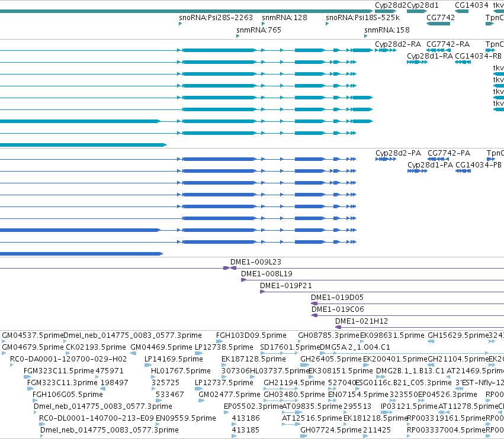The image size is (504, 439).
Task: Open BAC clone DME1-021H12
Action: click(362, 321)
